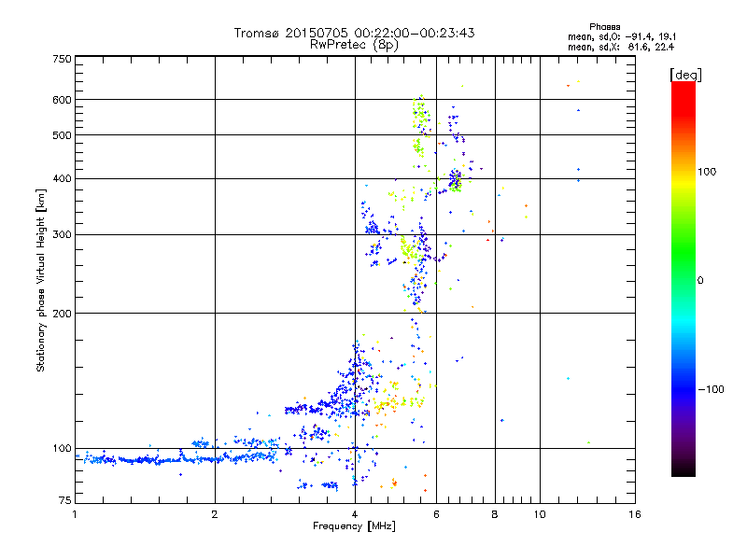This screenshot has width=747, height=560.
Task: Click the y-axis tick label '75'
Action: pos(65,500)
